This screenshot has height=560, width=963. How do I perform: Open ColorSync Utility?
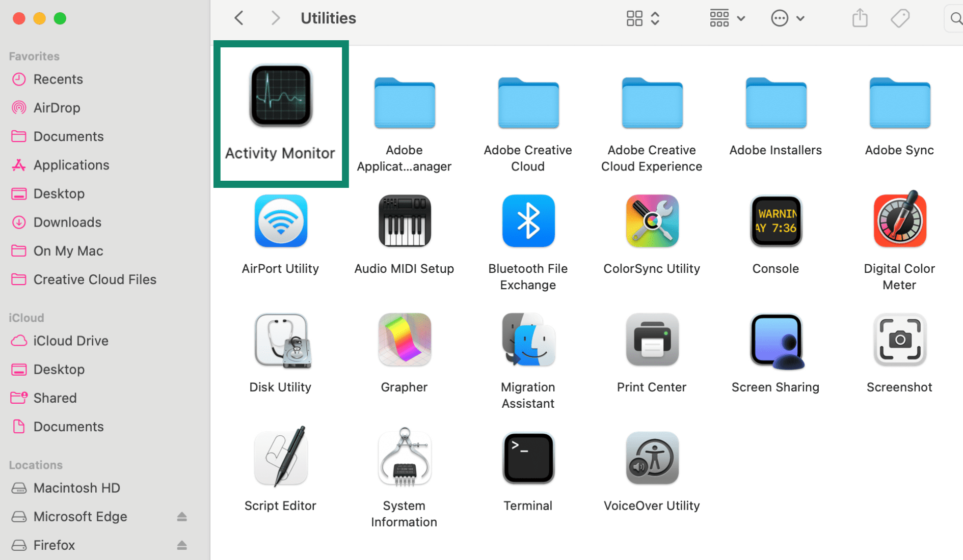coord(652,220)
